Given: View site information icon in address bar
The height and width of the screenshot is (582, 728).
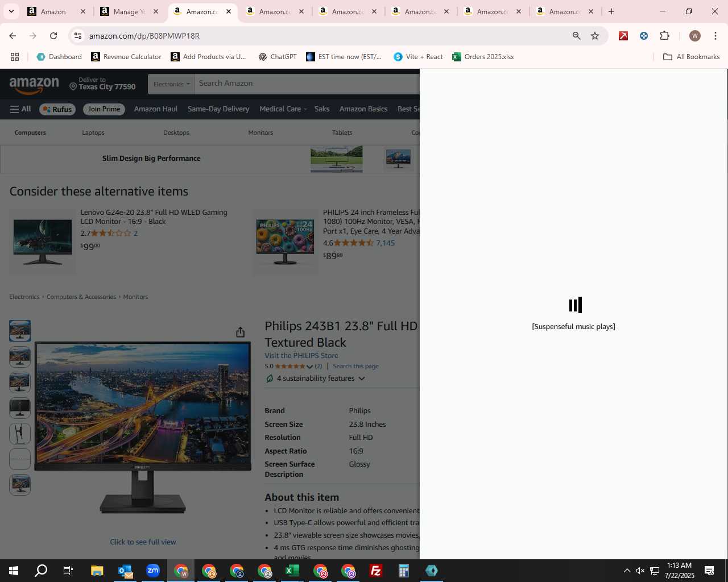Looking at the screenshot, I should point(78,36).
